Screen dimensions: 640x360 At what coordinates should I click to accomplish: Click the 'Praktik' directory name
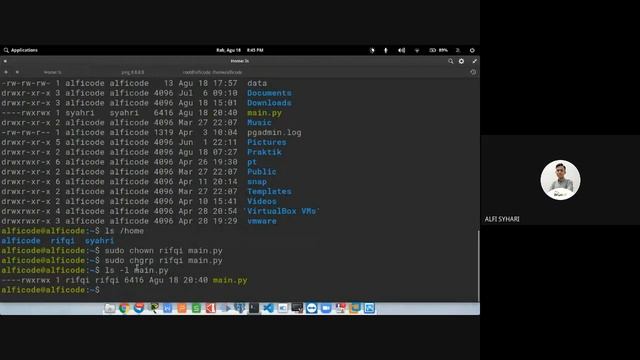264,152
